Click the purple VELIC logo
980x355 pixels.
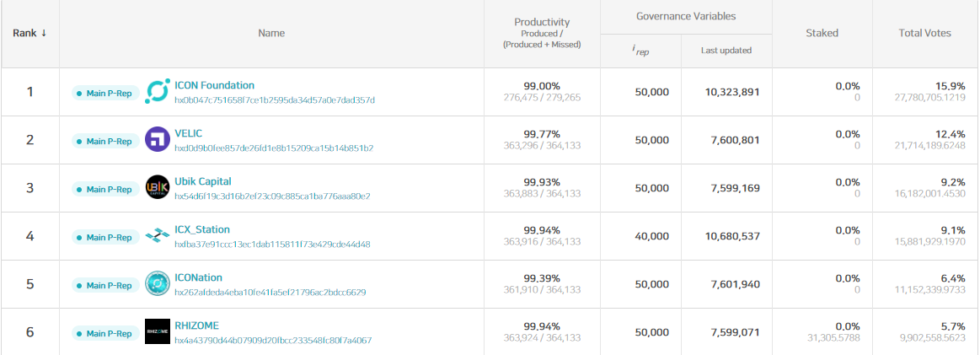point(157,139)
